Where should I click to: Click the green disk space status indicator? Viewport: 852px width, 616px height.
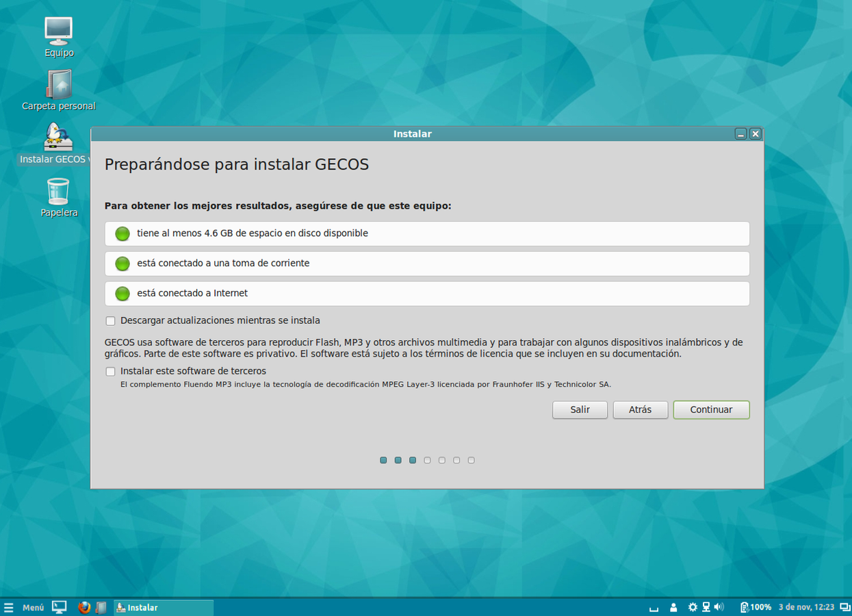[122, 233]
